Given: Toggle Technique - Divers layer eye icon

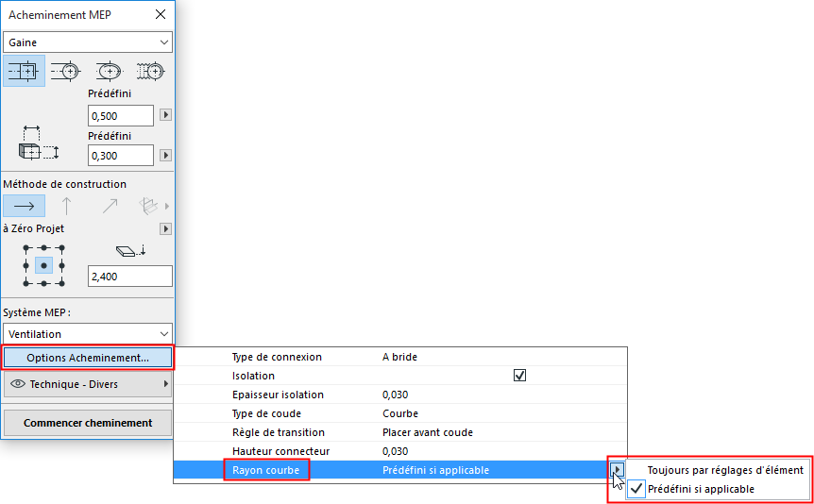Looking at the screenshot, I should pyautogui.click(x=18, y=384).
